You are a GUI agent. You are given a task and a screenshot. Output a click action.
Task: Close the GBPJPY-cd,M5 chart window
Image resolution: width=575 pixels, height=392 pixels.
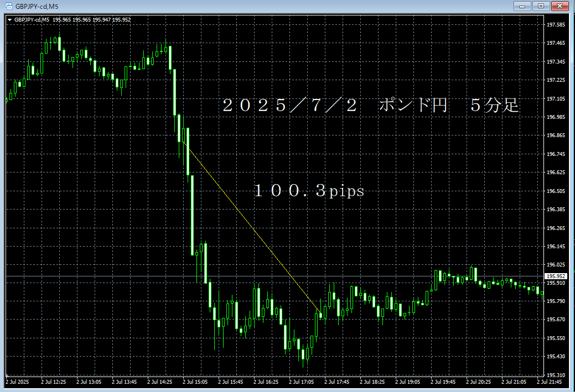pos(560,6)
